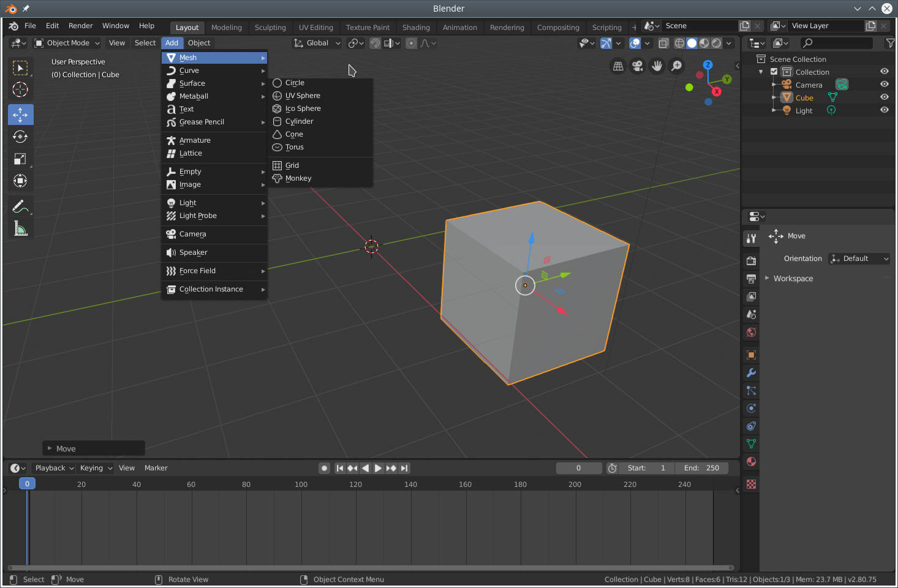Screen dimensions: 898x588
Task: Toggle the Camera visibility in the outliner
Action: (884, 84)
